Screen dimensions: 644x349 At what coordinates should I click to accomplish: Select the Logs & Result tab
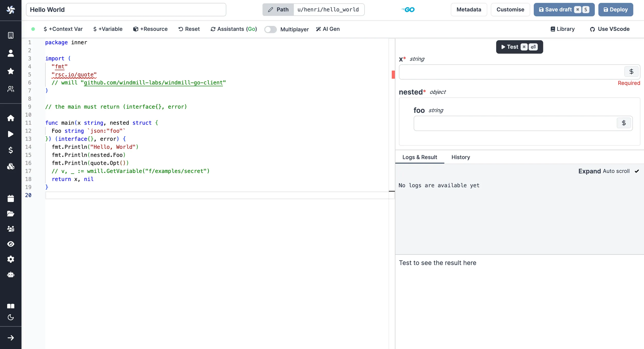pyautogui.click(x=419, y=157)
